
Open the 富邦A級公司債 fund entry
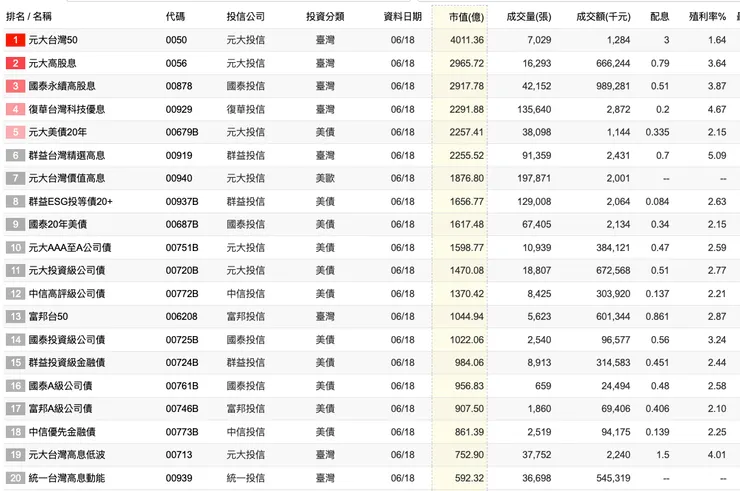pos(60,409)
